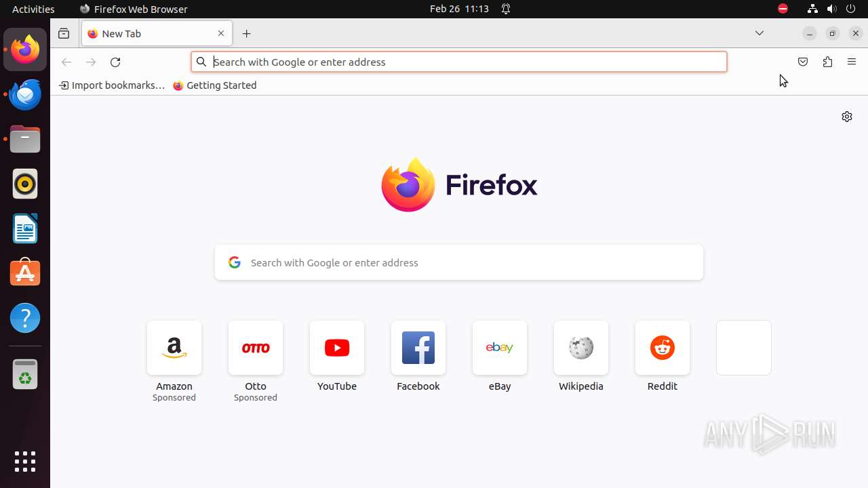The height and width of the screenshot is (488, 868).
Task: Open the Extensions puzzle icon
Action: tap(827, 62)
